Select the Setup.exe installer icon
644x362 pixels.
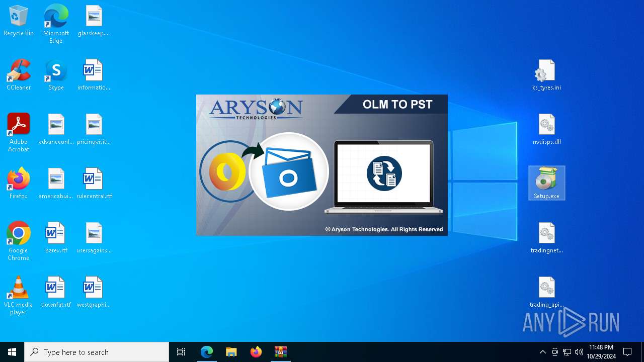point(546,184)
